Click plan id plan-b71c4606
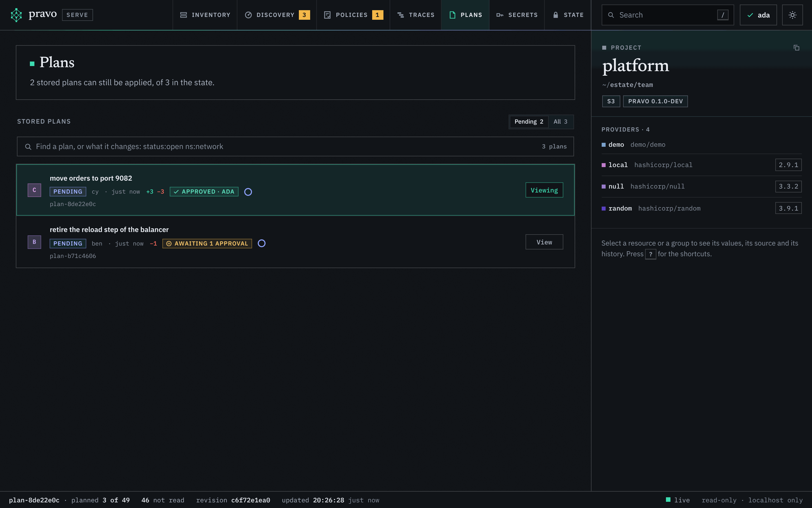The height and width of the screenshot is (508, 812). (73, 256)
